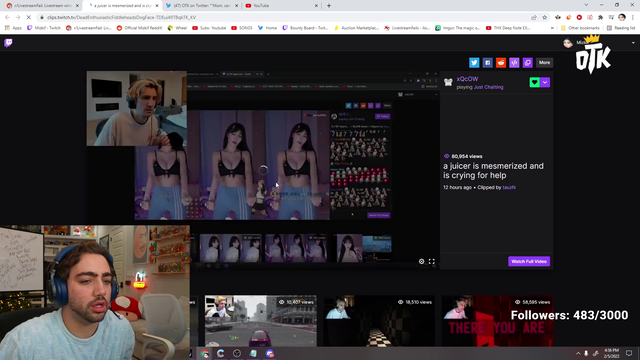This screenshot has height=360, width=640.
Task: Open Home Twitter bookmark
Action: coord(267,28)
